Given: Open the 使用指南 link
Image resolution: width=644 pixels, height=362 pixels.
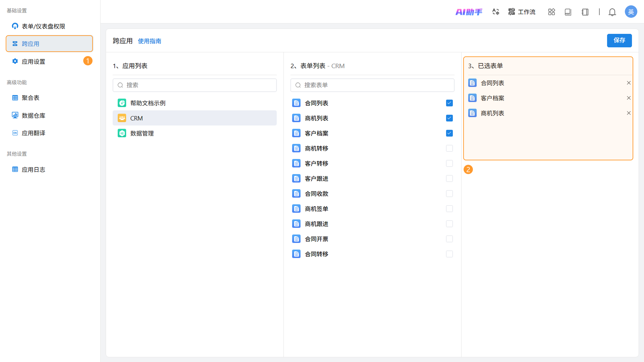Looking at the screenshot, I should click(x=149, y=41).
